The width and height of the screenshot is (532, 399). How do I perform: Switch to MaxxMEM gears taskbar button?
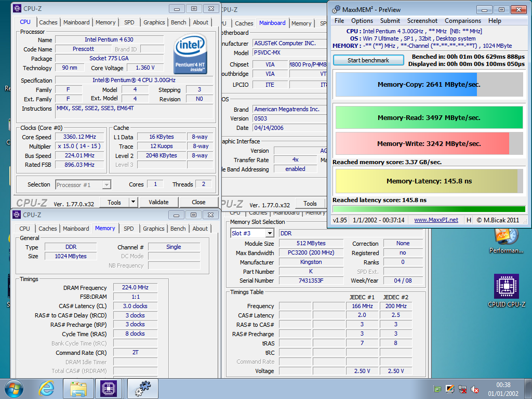[142, 389]
